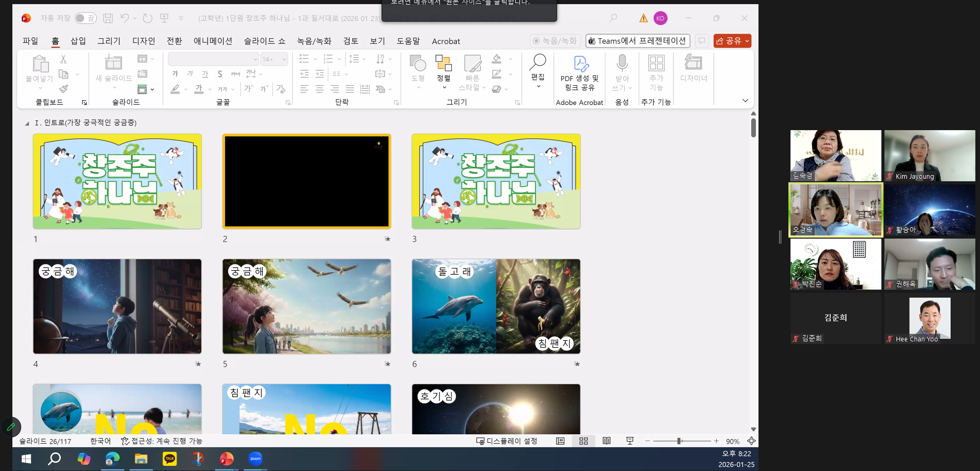980x471 pixels.
Task: Switch to the 삽입 ribbon tab
Action: [78, 41]
